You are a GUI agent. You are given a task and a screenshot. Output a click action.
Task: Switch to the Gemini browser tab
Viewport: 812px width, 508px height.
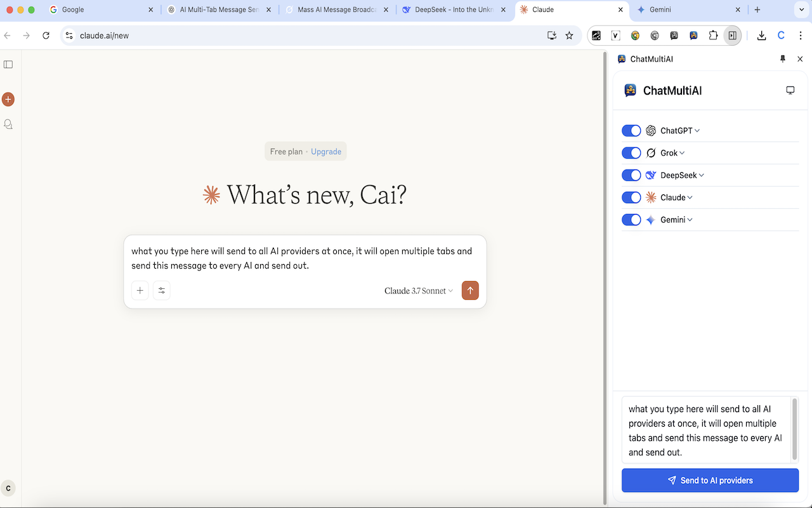[x=690, y=10]
